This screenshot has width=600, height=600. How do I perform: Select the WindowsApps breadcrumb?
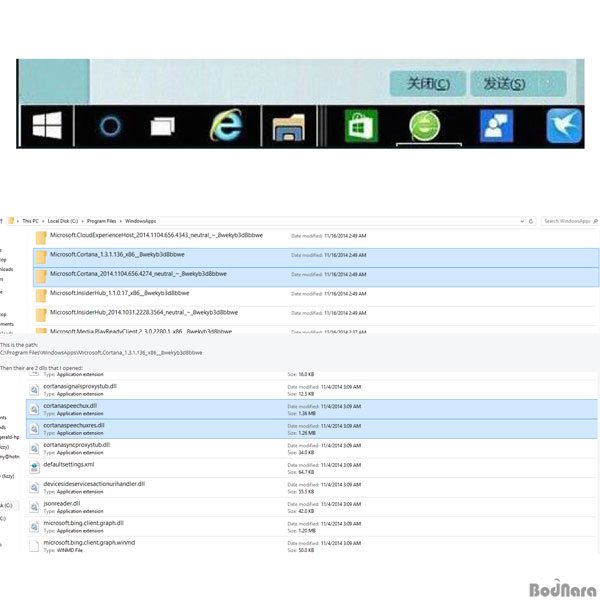coord(140,221)
